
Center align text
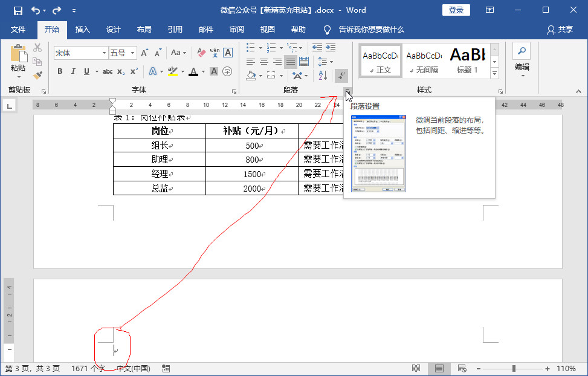[x=263, y=62]
